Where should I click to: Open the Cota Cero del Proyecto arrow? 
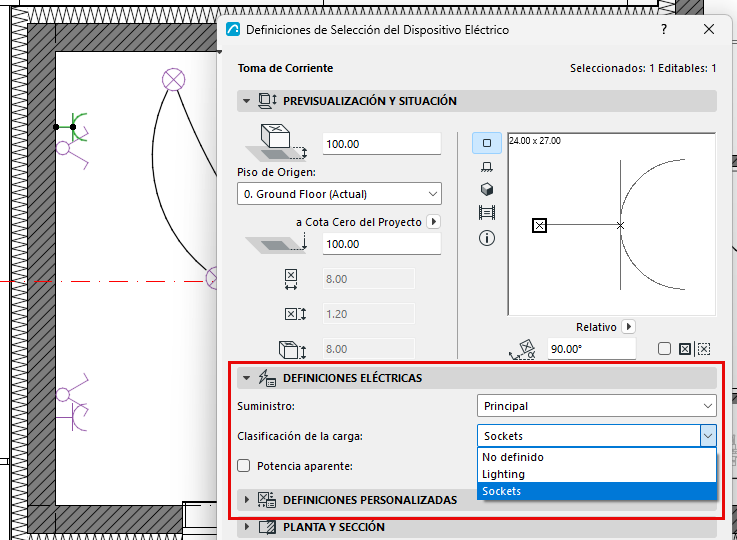[433, 222]
